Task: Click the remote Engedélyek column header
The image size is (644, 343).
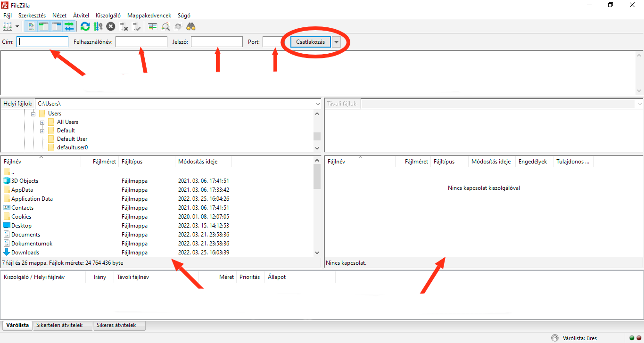Action: 535,162
